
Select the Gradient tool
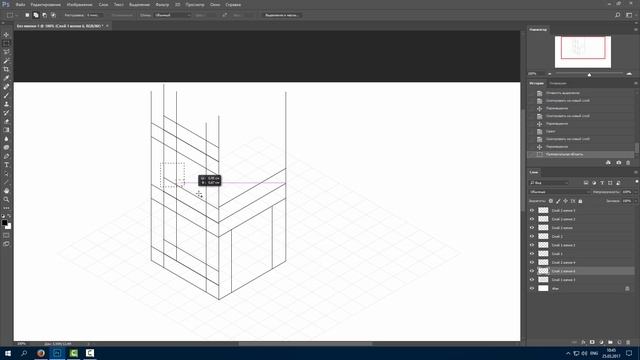point(6,130)
